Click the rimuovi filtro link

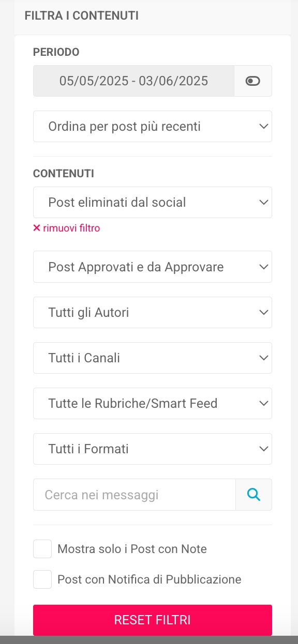point(71,228)
